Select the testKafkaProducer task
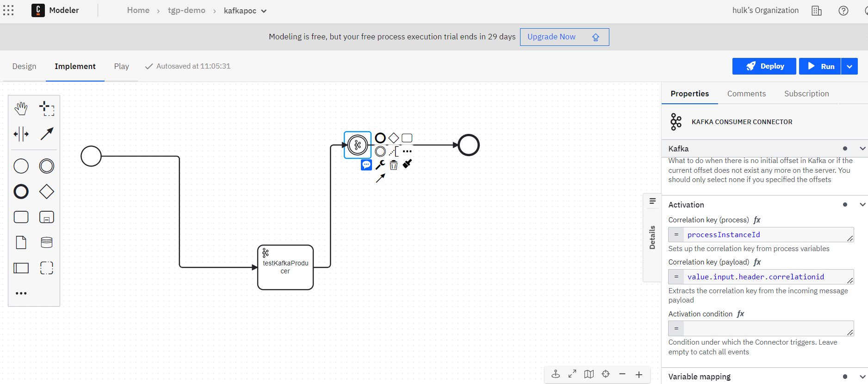Viewport: 868px width, 384px height. click(x=285, y=267)
